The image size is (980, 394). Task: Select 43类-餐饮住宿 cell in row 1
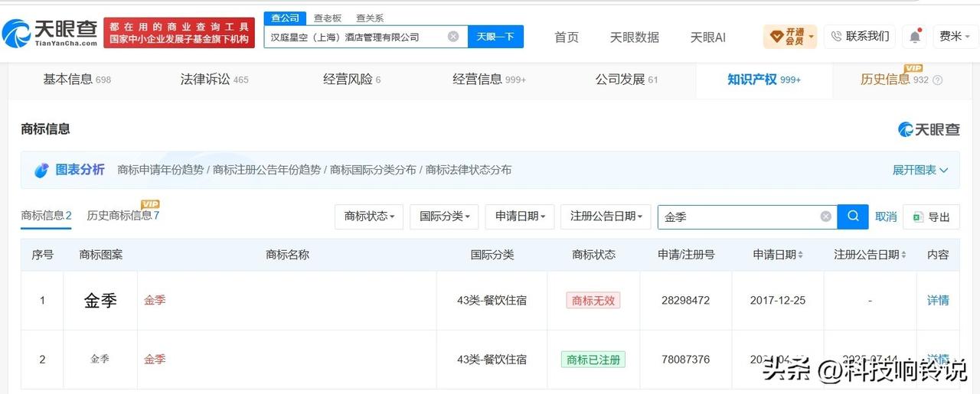[x=492, y=301]
